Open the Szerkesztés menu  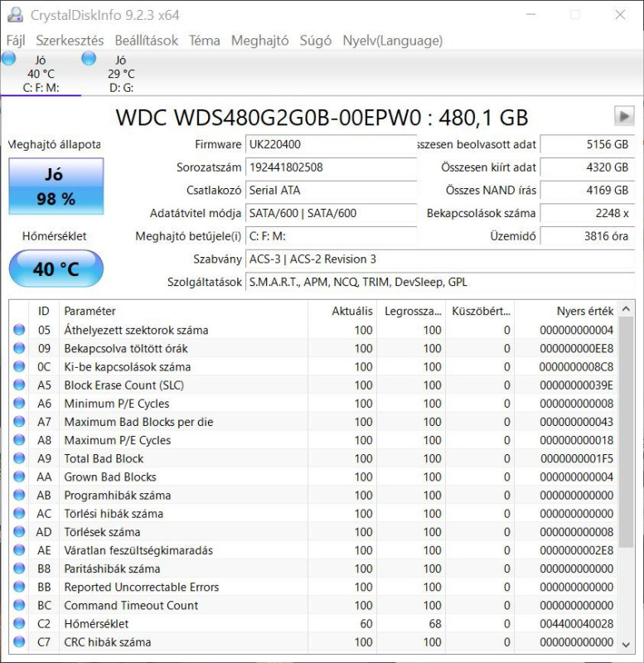pos(70,41)
